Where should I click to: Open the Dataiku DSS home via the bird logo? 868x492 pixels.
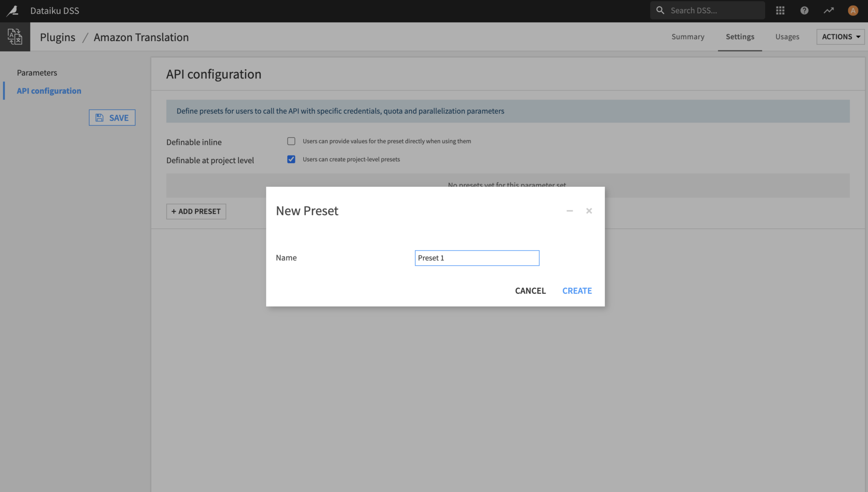tap(12, 10)
